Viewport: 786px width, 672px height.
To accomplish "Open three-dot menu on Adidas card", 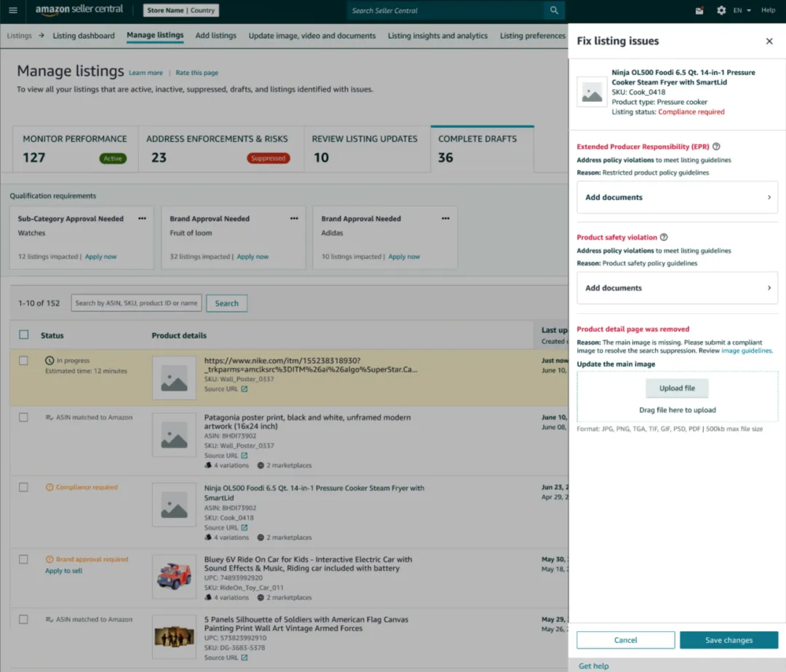I will pyautogui.click(x=445, y=218).
